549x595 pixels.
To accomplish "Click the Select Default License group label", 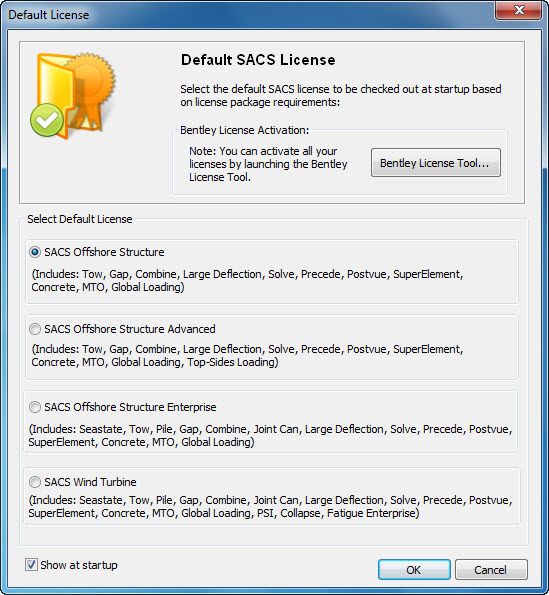I will point(80,219).
